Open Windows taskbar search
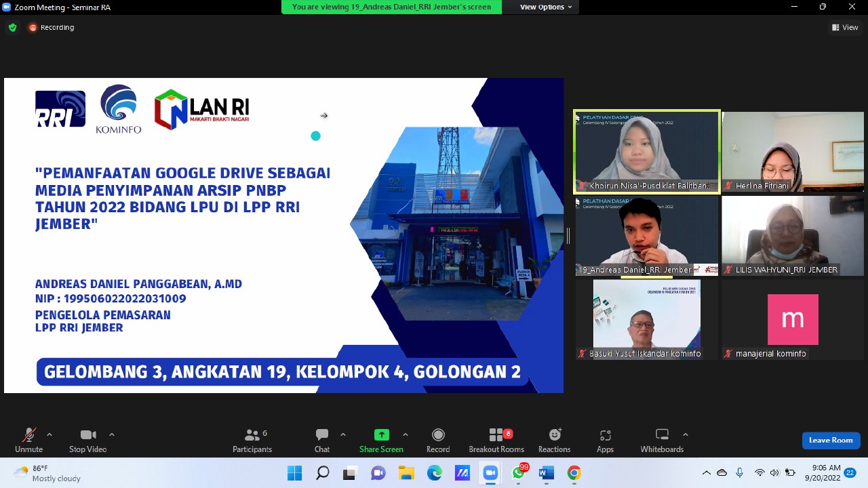Screen dimensions: 868x488 click(322, 473)
